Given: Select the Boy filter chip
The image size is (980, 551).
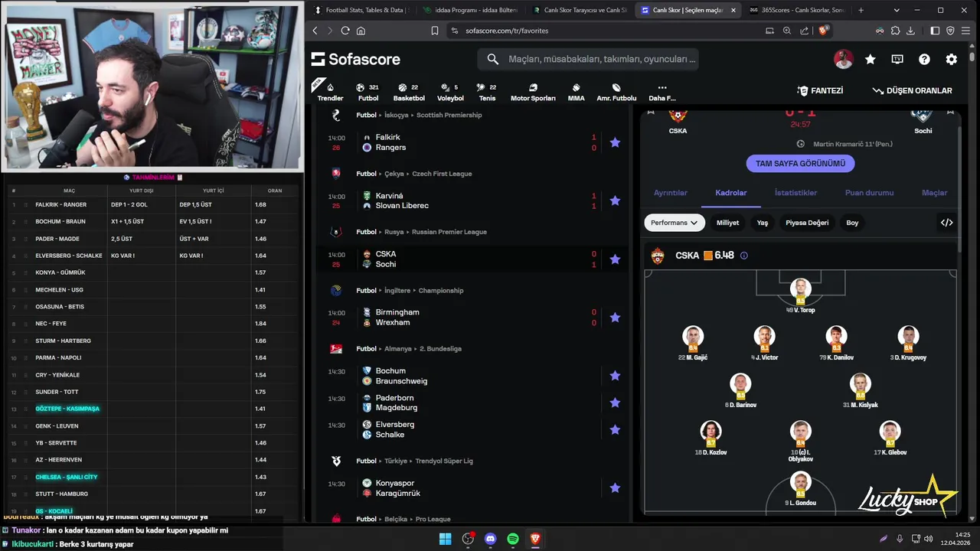Looking at the screenshot, I should 852,223.
